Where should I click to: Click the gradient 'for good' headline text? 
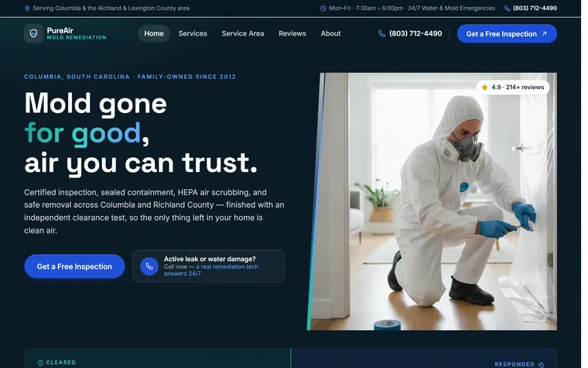click(83, 133)
